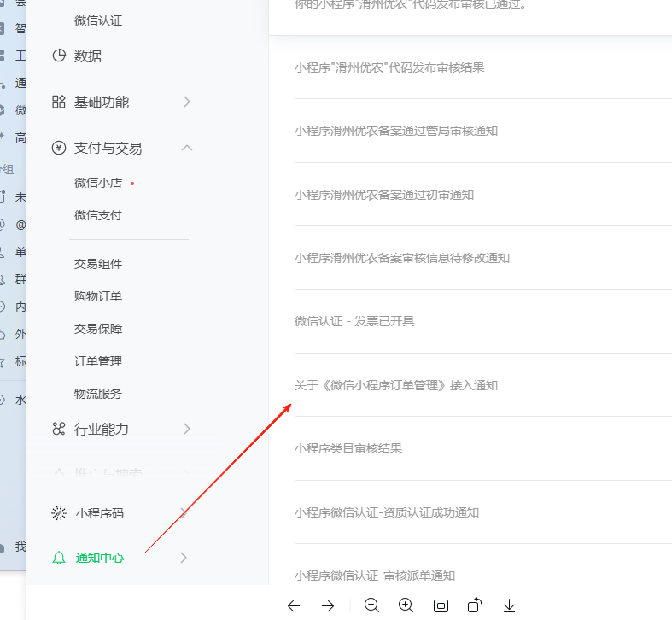Open the 微信认证 - 发票已开具 notification
This screenshot has height=620, width=672.
(x=354, y=321)
